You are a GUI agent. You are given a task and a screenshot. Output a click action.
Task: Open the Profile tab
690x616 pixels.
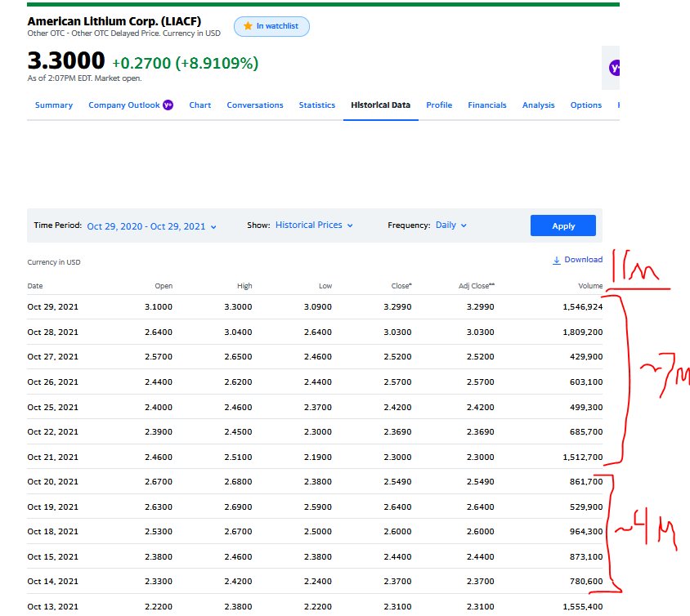click(439, 105)
